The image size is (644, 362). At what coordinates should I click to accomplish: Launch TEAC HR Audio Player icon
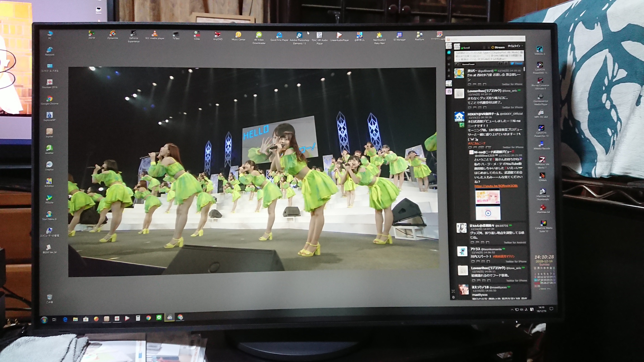pyautogui.click(x=319, y=38)
